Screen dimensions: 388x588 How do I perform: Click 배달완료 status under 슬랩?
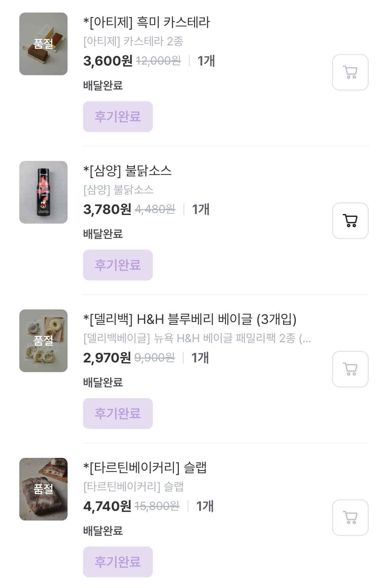(103, 531)
